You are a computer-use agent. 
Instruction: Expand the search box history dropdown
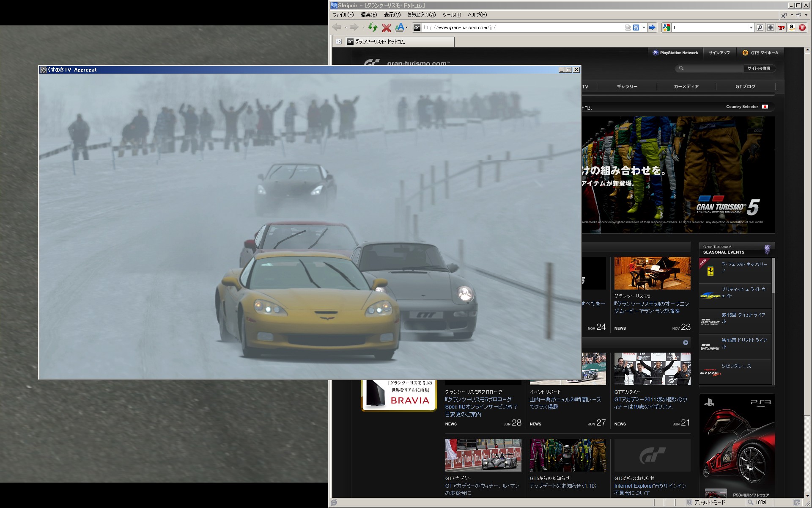click(751, 28)
